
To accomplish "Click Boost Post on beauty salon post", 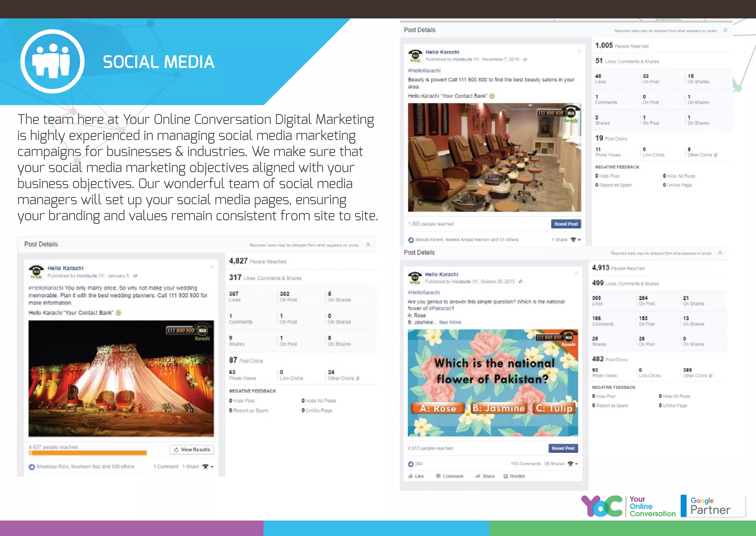I will (566, 224).
